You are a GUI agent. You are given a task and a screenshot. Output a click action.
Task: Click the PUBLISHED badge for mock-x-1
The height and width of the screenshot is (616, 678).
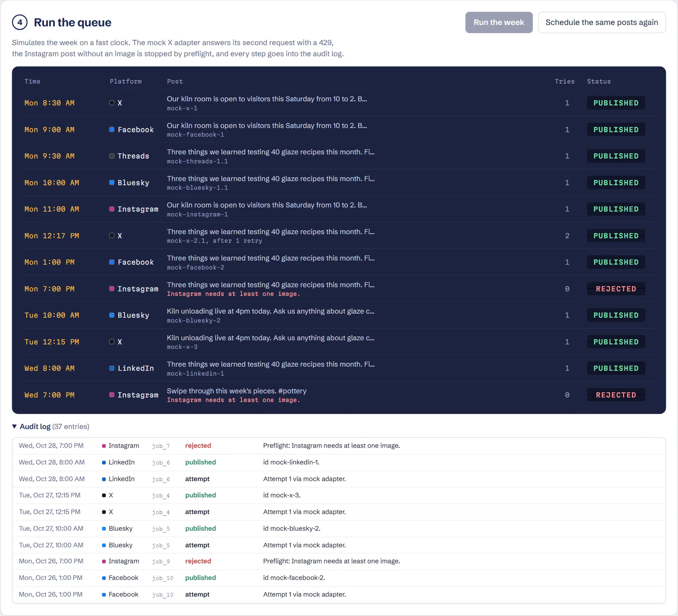[x=616, y=103]
